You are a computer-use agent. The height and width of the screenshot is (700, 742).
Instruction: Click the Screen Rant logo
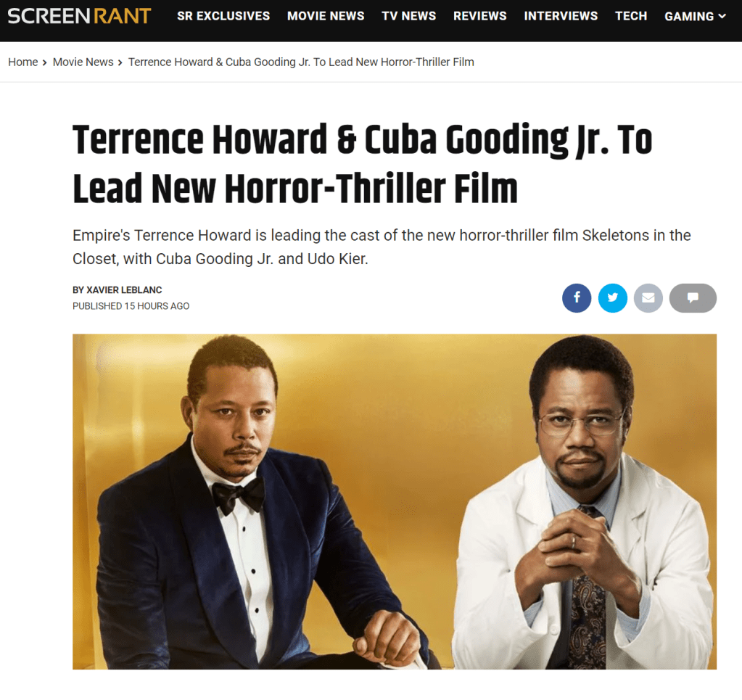click(79, 16)
